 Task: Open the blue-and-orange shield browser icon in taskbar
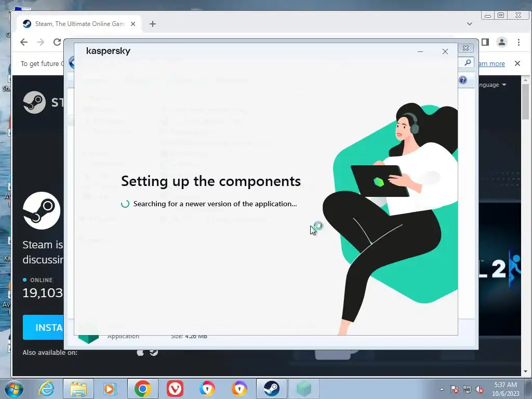point(207,389)
